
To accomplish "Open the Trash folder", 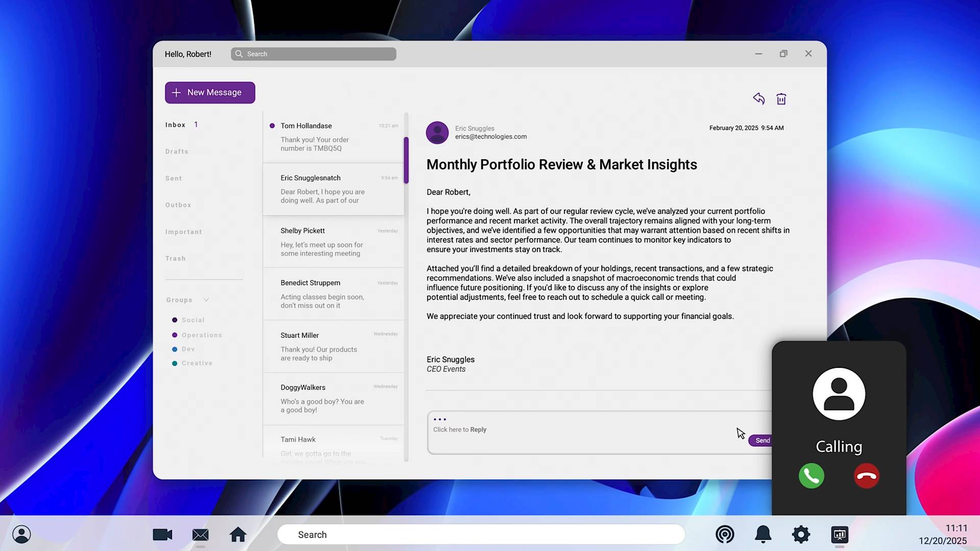I will 176,259.
